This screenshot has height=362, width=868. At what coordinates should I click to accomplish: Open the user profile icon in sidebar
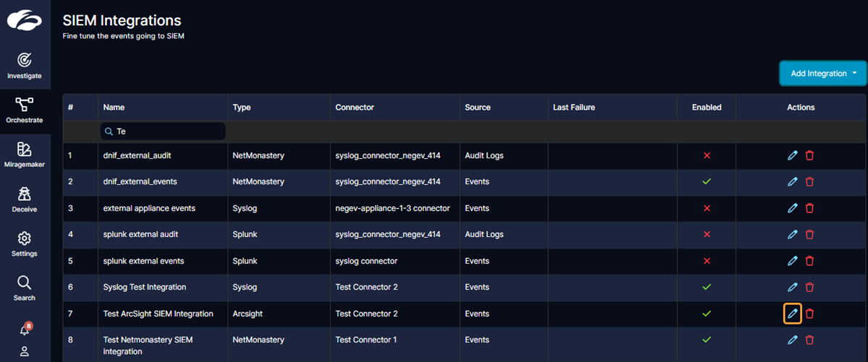pos(24,351)
